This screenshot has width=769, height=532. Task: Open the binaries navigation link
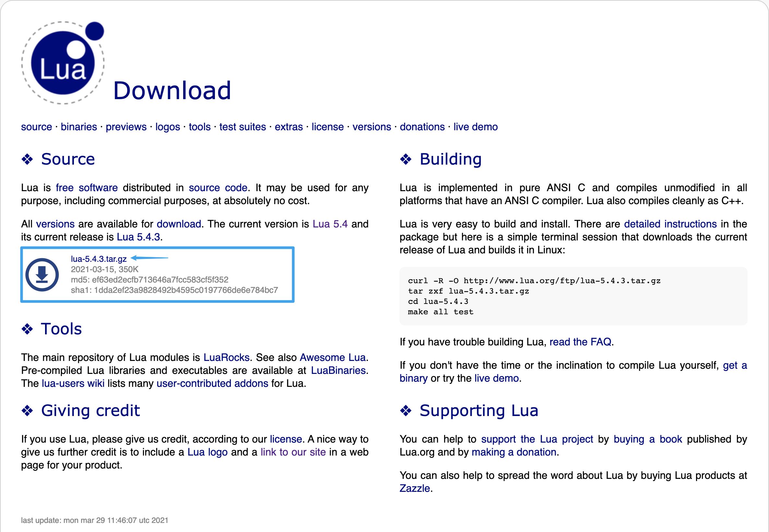tap(79, 127)
